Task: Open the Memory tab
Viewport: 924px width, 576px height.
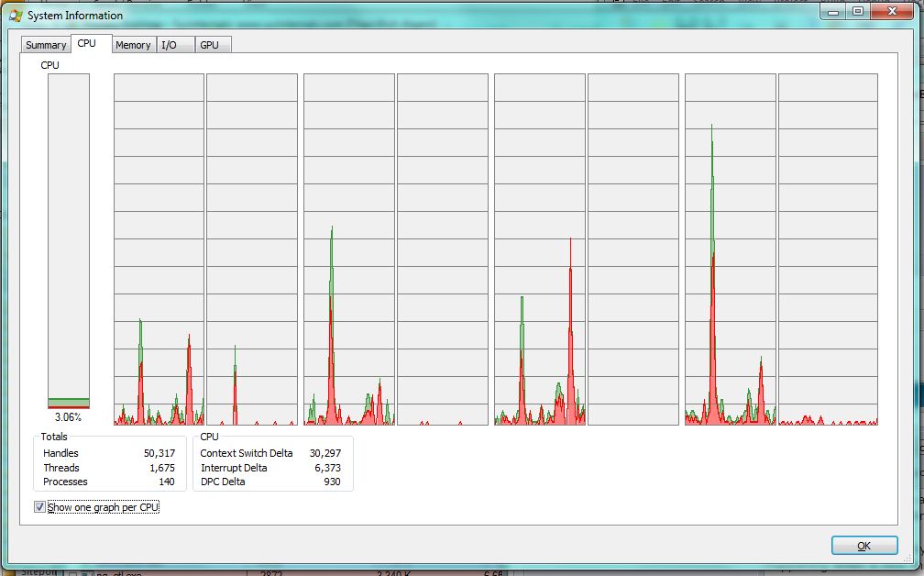Action: pyautogui.click(x=133, y=45)
